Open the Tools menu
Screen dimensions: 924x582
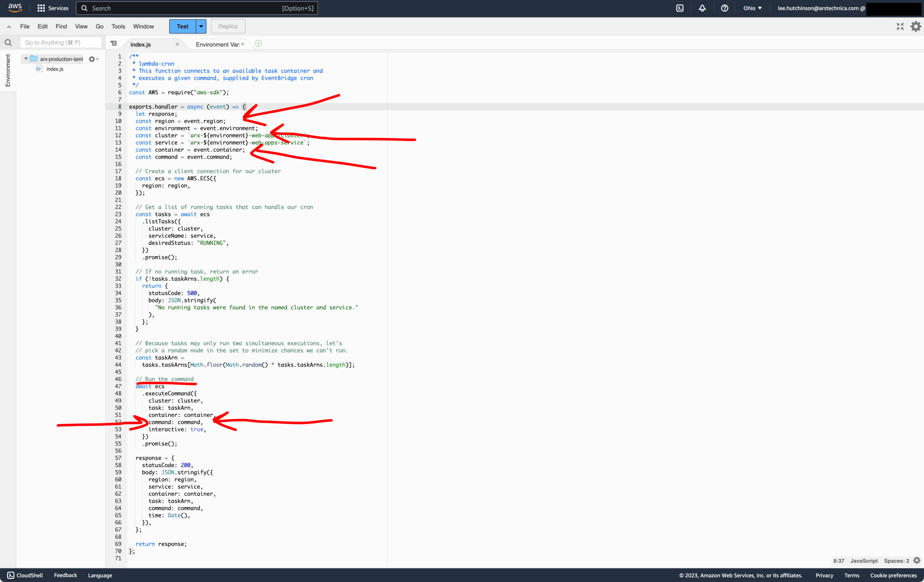(118, 26)
